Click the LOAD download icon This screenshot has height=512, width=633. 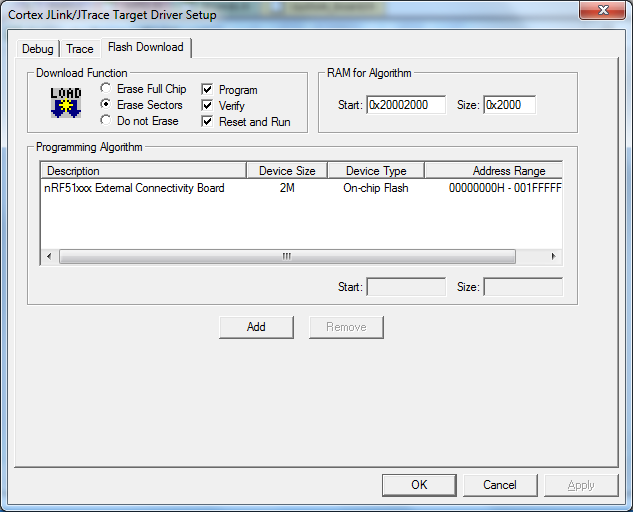tap(66, 102)
